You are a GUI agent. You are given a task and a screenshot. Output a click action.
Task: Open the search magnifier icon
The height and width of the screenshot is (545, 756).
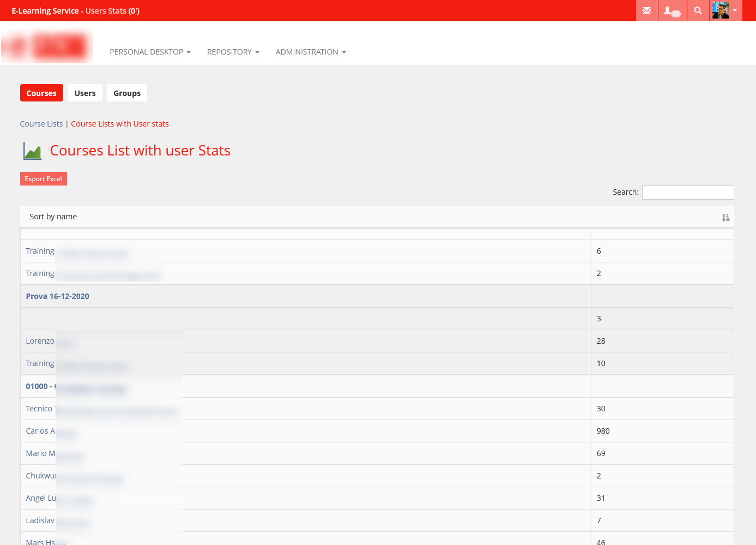(x=698, y=11)
